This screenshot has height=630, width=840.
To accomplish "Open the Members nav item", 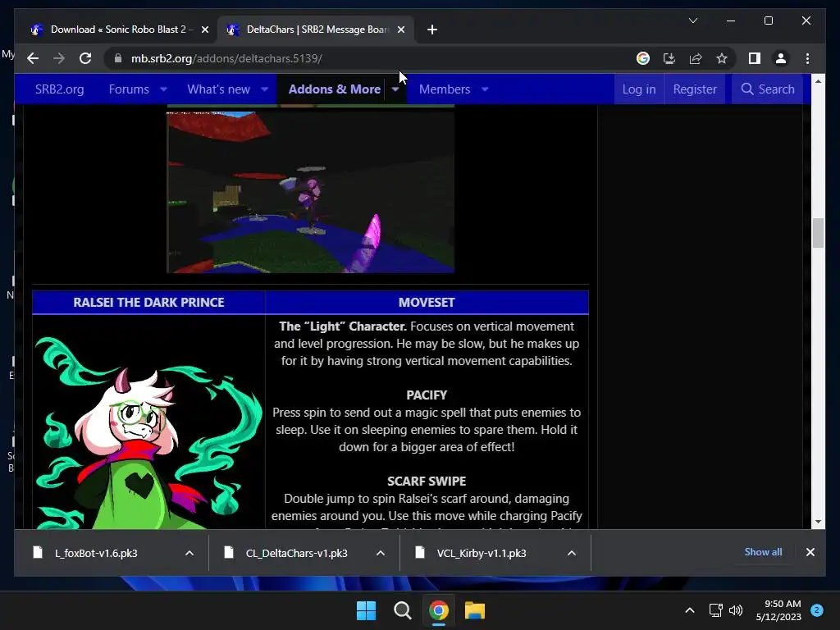I will point(444,89).
